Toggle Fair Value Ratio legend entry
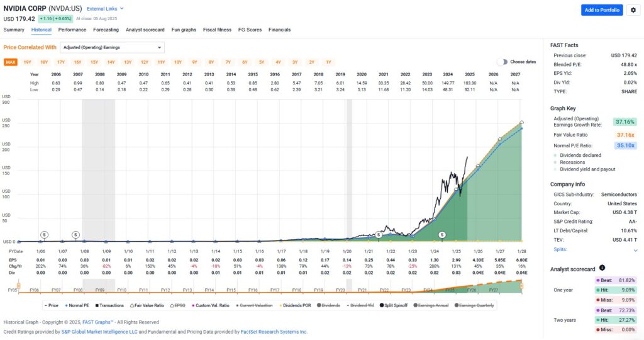 pyautogui.click(x=147, y=305)
